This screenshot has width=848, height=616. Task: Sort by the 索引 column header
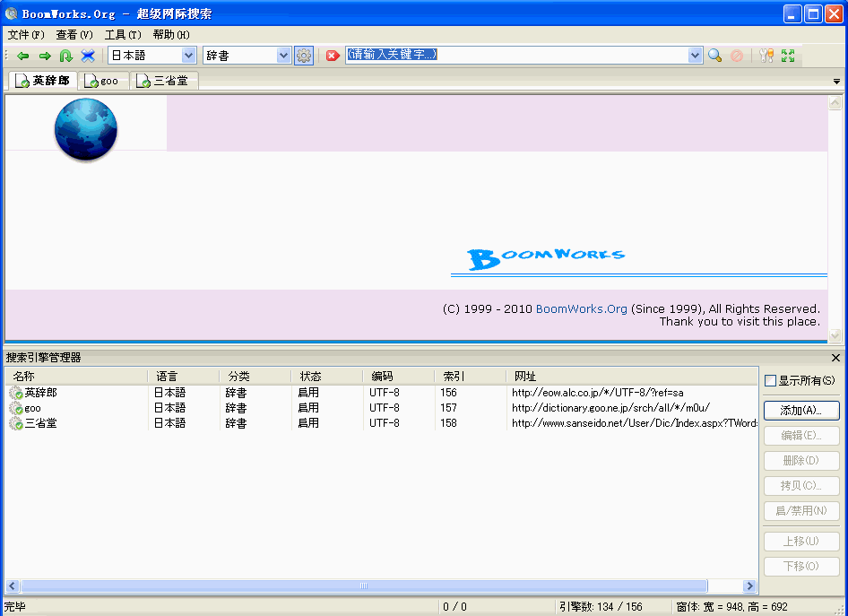(x=471, y=376)
